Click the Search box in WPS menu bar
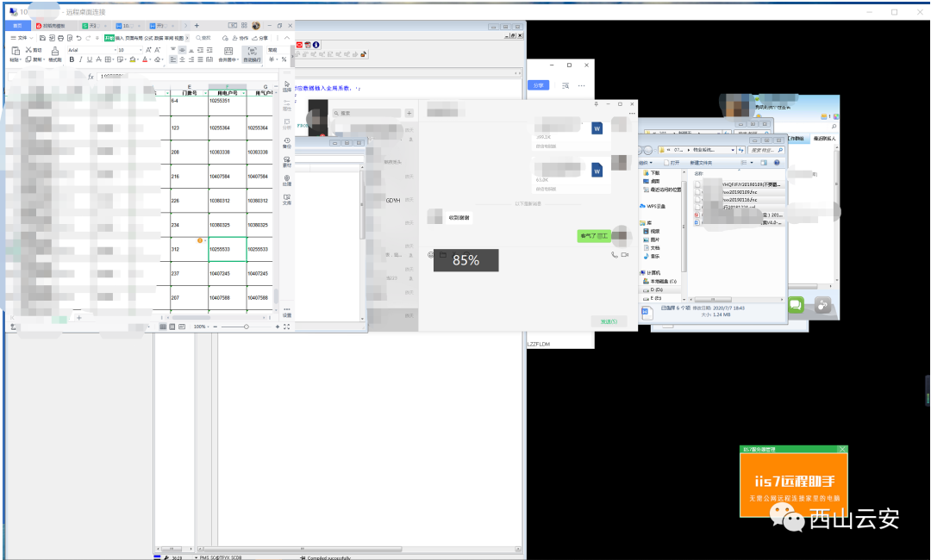This screenshot has width=931, height=560. (x=203, y=38)
